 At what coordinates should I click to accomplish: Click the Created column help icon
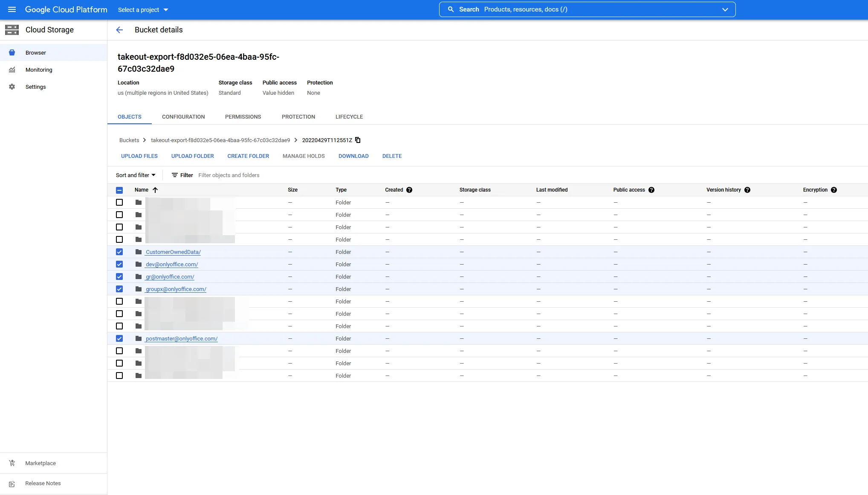coord(410,190)
